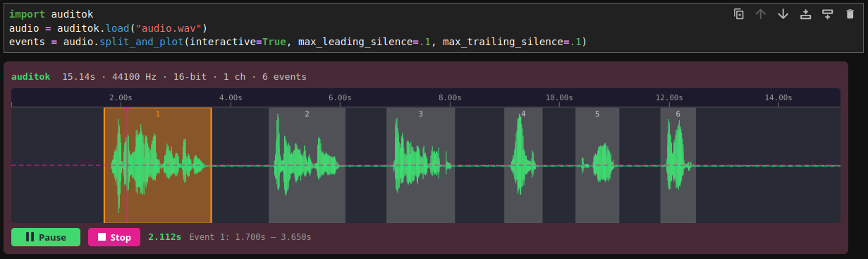Click the 'Event 1: 1.700s — 3.650s' status text
The height and width of the screenshot is (259, 868).
[250, 237]
